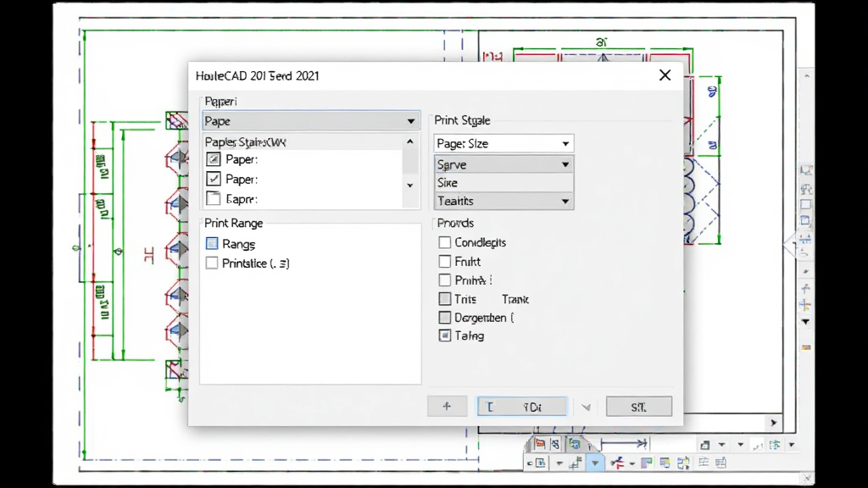Click the purple and green L-shaped icon

click(647, 463)
